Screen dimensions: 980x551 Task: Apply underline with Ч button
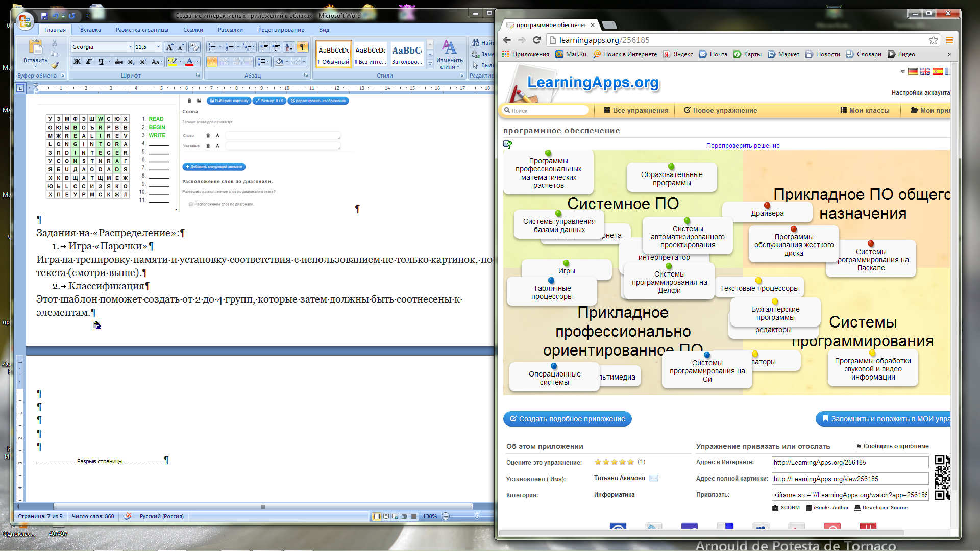101,62
